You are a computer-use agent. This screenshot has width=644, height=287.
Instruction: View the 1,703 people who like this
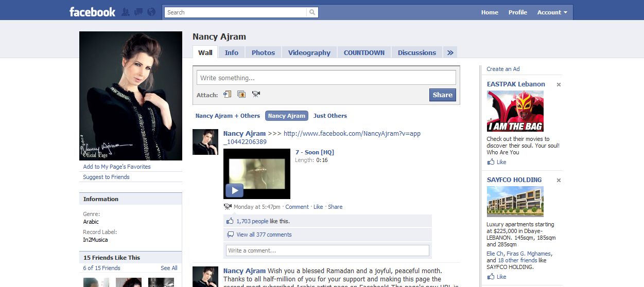[x=252, y=221]
